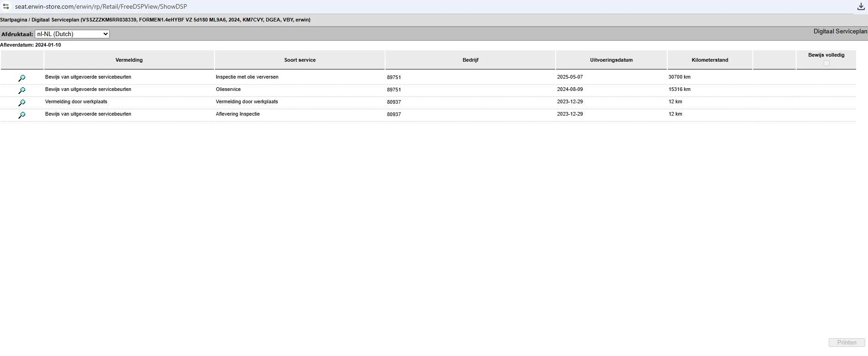Click the 30700 km mileage cell
868x356 pixels.
pos(680,77)
